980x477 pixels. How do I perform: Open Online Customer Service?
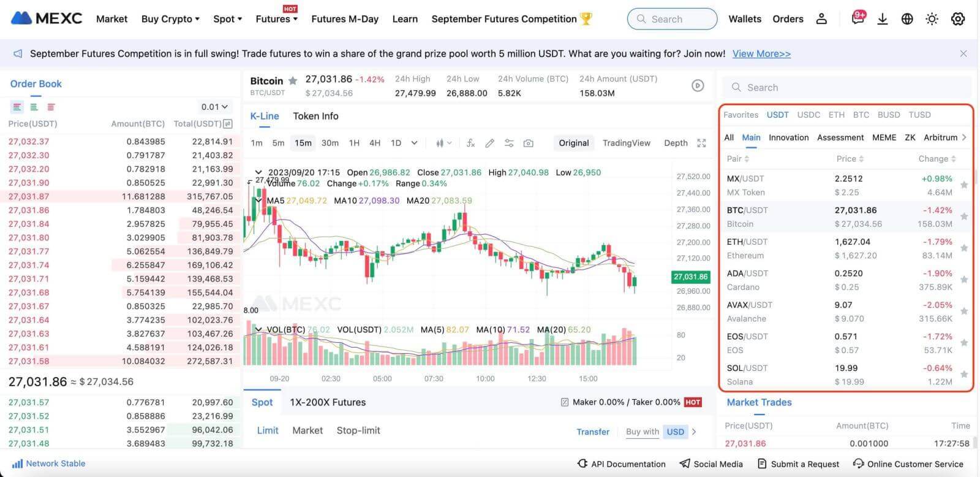(908, 464)
